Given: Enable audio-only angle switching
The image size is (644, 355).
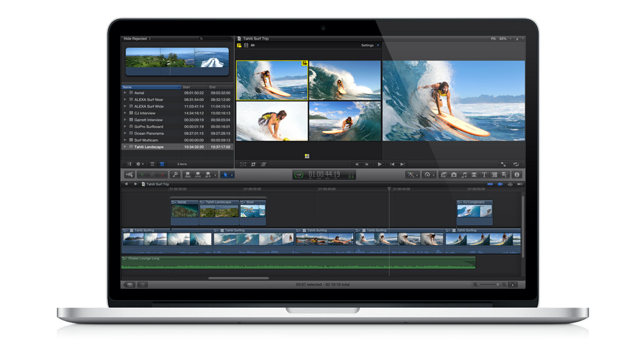Looking at the screenshot, I should [x=253, y=45].
